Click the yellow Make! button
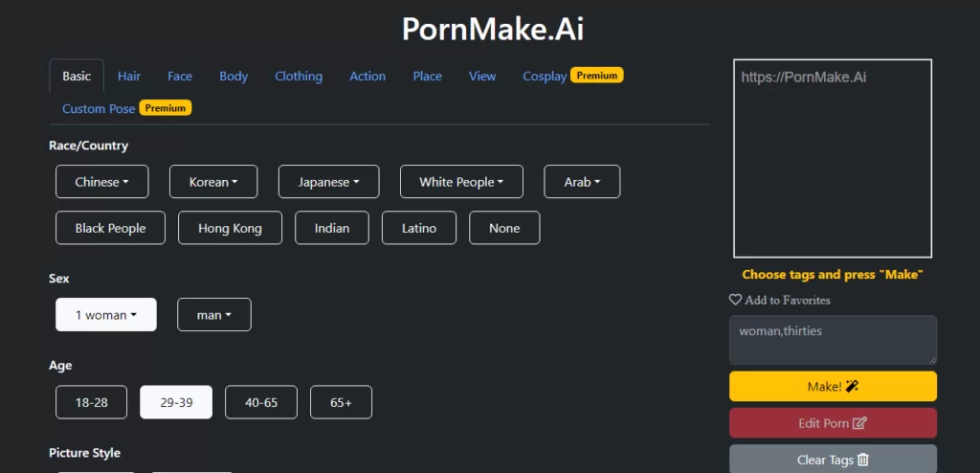This screenshot has width=980, height=473. tap(834, 387)
